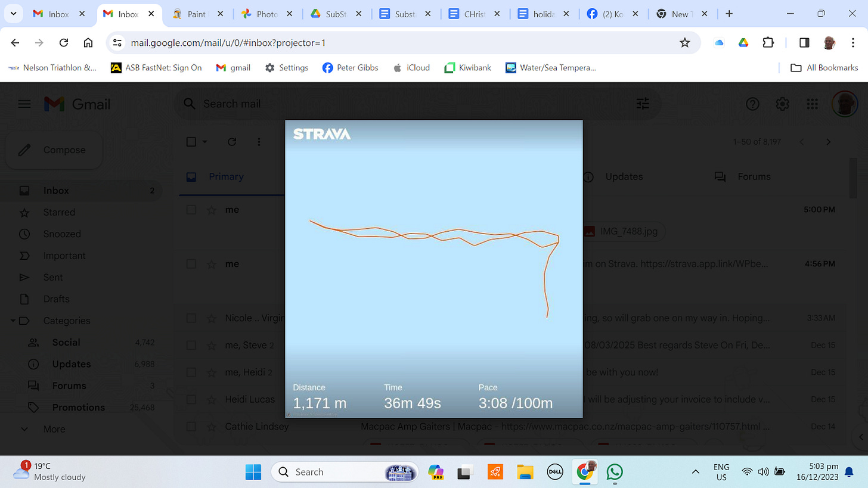Go to next page of emails

pos(828,142)
